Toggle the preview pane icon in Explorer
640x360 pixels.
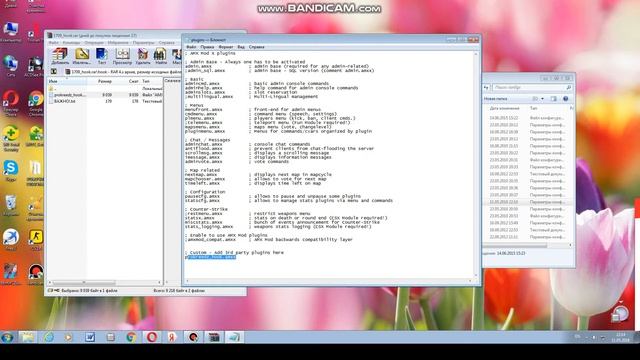tap(553, 99)
